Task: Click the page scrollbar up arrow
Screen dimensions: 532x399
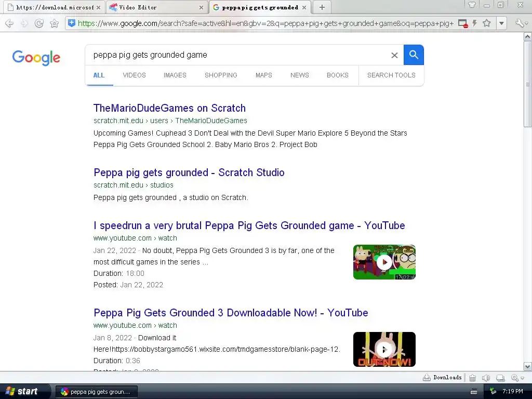Action: (528, 36)
